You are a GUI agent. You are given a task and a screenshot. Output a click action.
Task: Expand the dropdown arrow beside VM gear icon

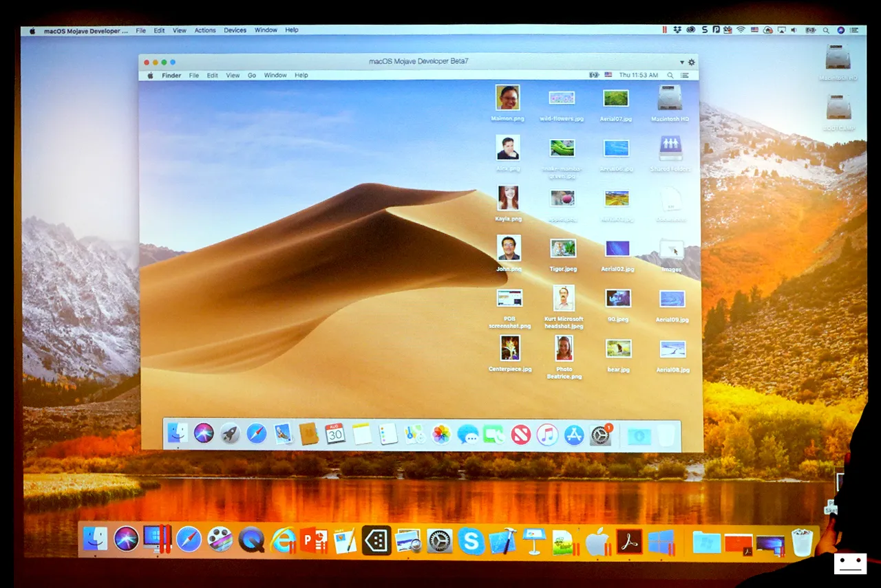[x=682, y=62]
